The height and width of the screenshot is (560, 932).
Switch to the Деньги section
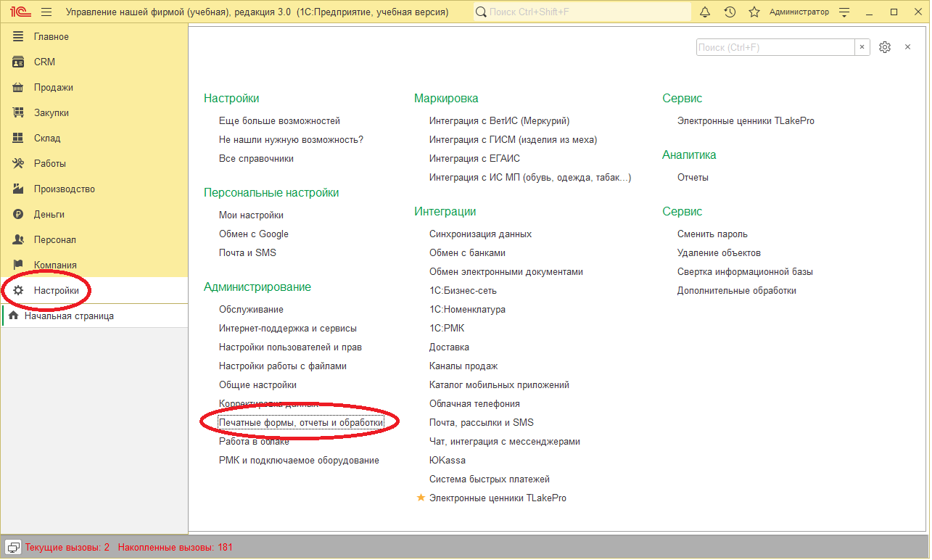49,215
